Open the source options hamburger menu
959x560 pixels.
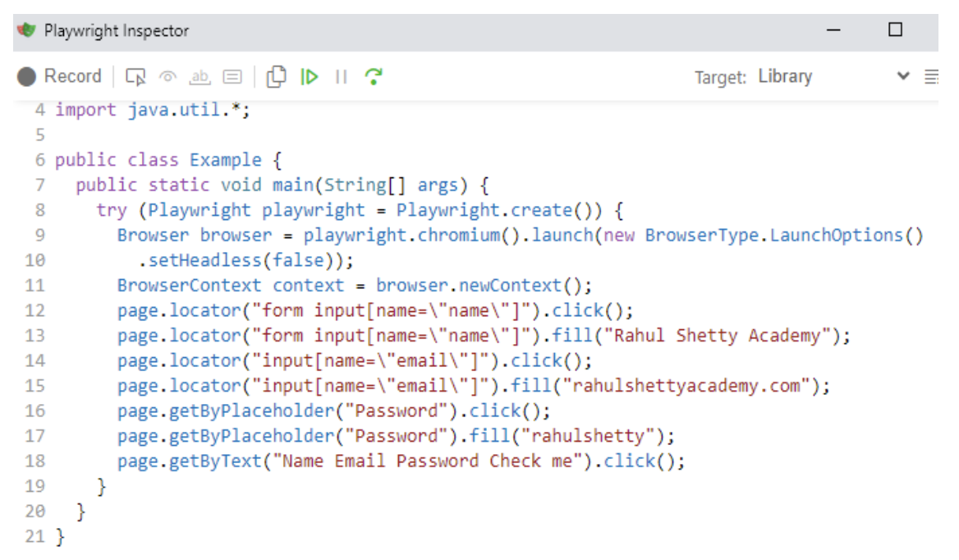[x=933, y=76]
